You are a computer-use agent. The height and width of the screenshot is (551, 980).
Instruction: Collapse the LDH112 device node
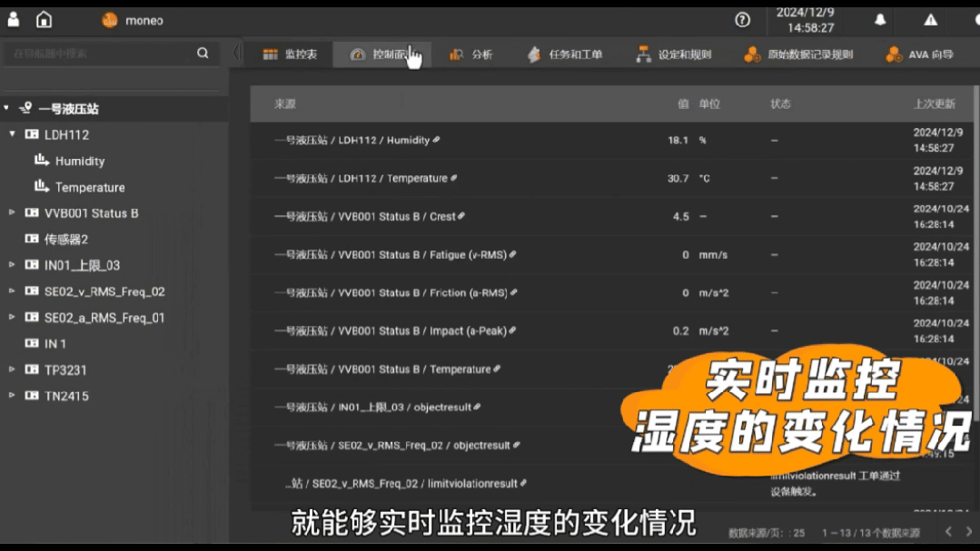pos(13,134)
